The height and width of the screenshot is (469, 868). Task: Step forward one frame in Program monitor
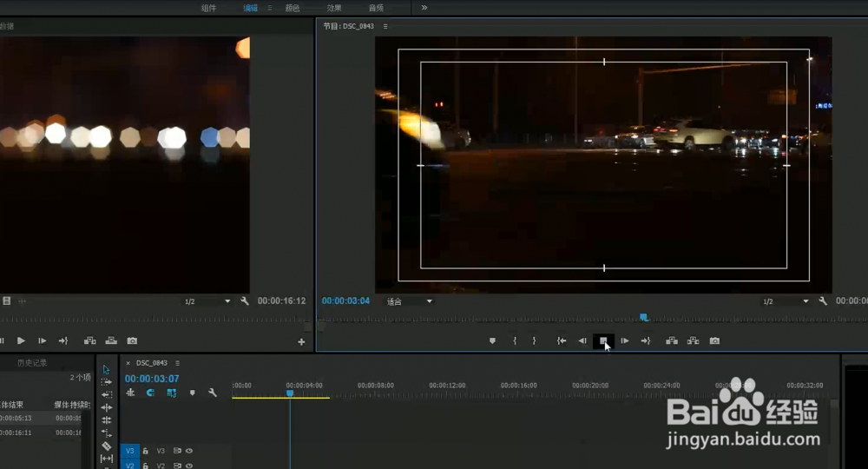click(624, 341)
